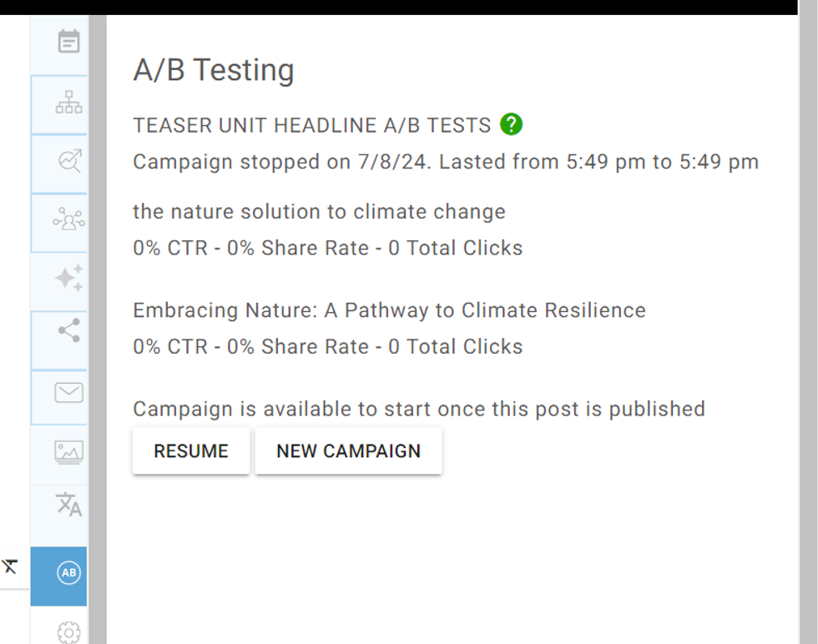Click the 'A/B Testing' panel heading
The height and width of the screenshot is (644, 818).
pyautogui.click(x=214, y=70)
